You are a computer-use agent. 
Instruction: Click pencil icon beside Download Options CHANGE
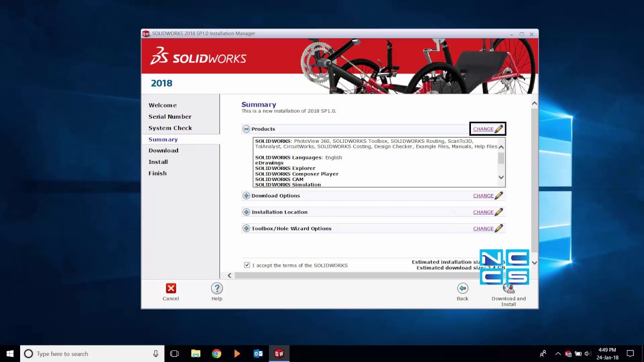pyautogui.click(x=499, y=196)
